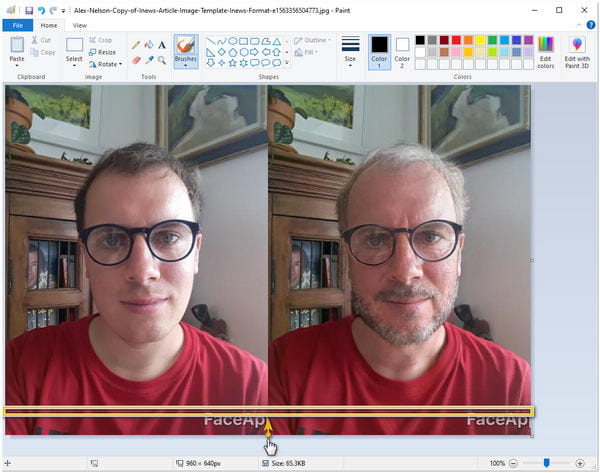Image resolution: width=600 pixels, height=473 pixels.
Task: Choose the diamond shape
Action: [x=222, y=52]
